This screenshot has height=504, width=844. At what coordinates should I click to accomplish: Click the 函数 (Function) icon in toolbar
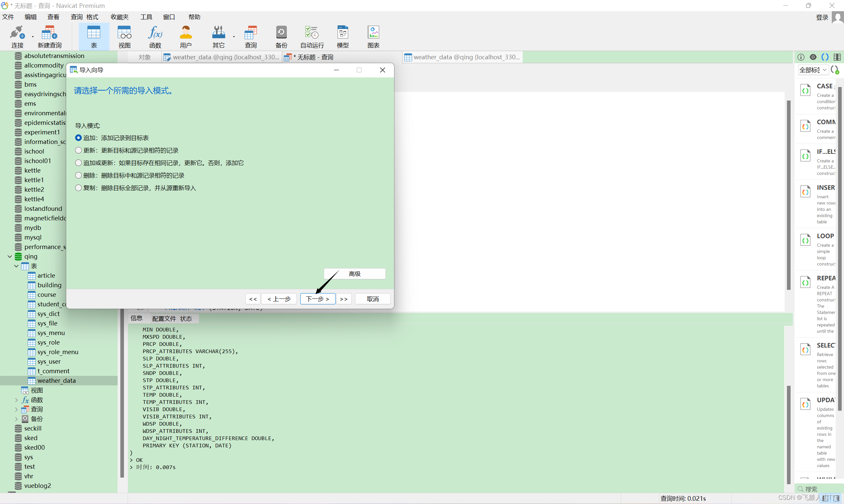pos(155,36)
